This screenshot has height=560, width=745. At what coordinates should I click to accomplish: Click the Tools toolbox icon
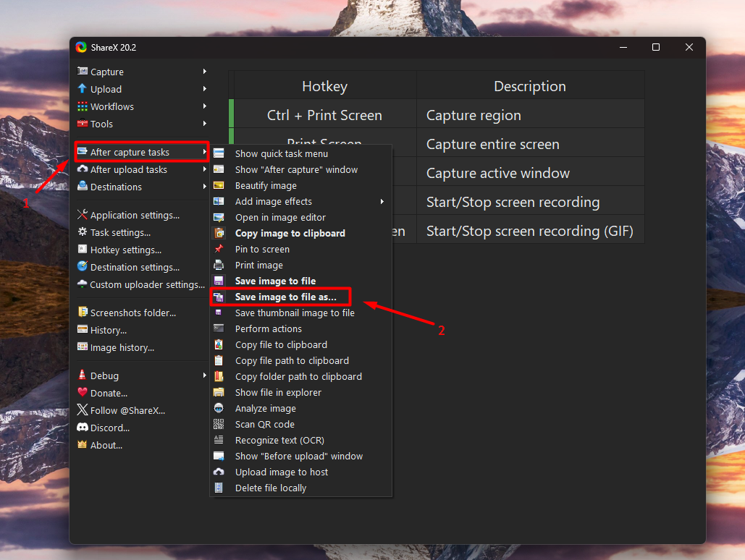click(83, 124)
